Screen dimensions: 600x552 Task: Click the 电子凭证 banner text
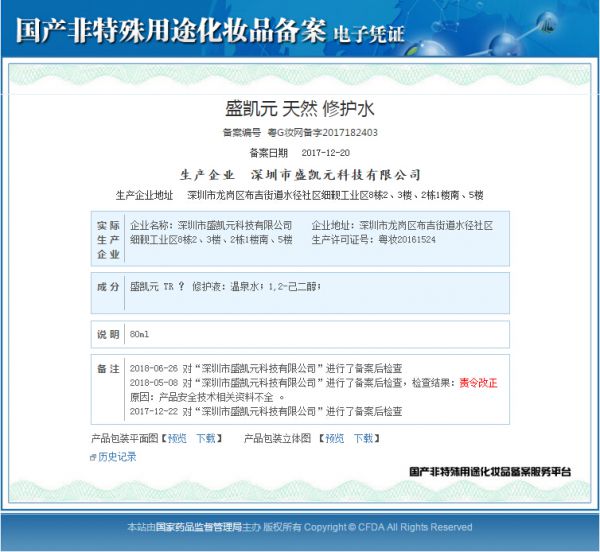369,34
